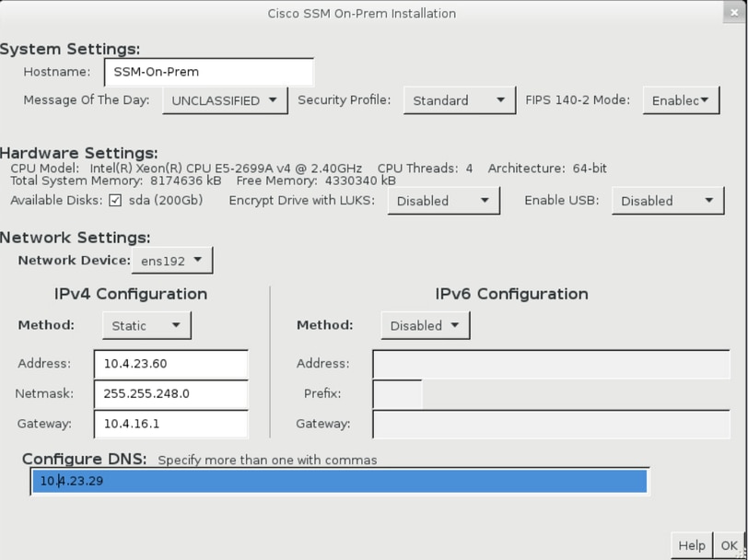
Task: Click the window title Cisco SSM On-Prem Installation
Action: (x=362, y=14)
